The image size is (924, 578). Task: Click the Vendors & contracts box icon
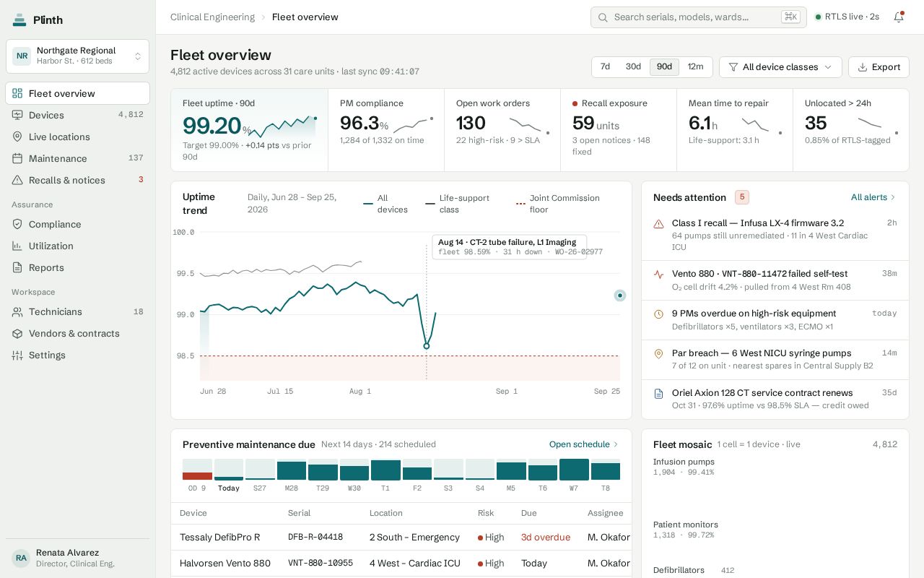(17, 334)
